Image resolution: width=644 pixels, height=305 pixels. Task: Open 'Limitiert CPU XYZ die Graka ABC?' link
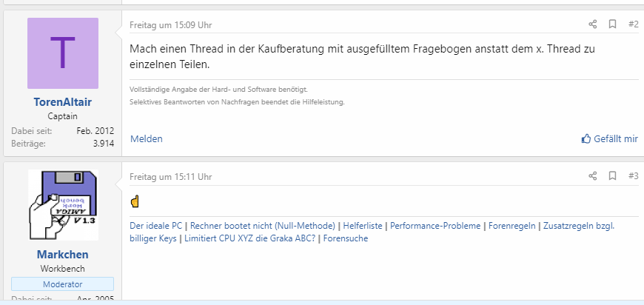[250, 238]
